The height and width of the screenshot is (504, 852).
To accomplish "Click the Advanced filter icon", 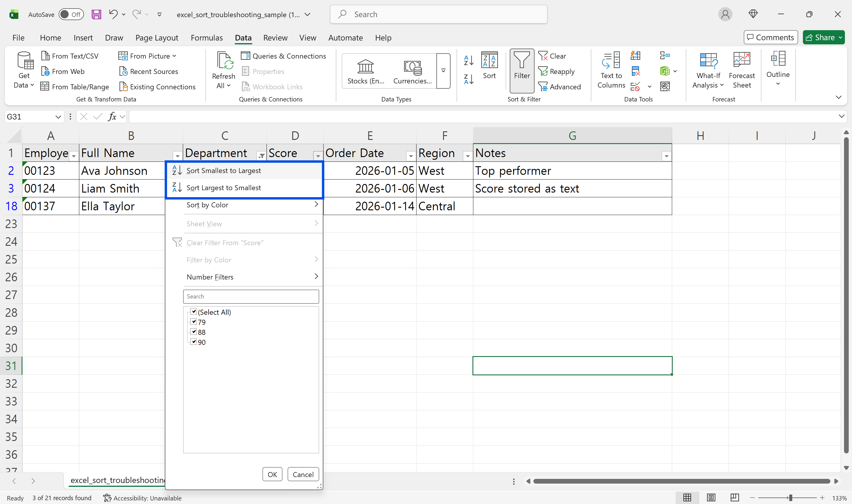I will point(543,87).
